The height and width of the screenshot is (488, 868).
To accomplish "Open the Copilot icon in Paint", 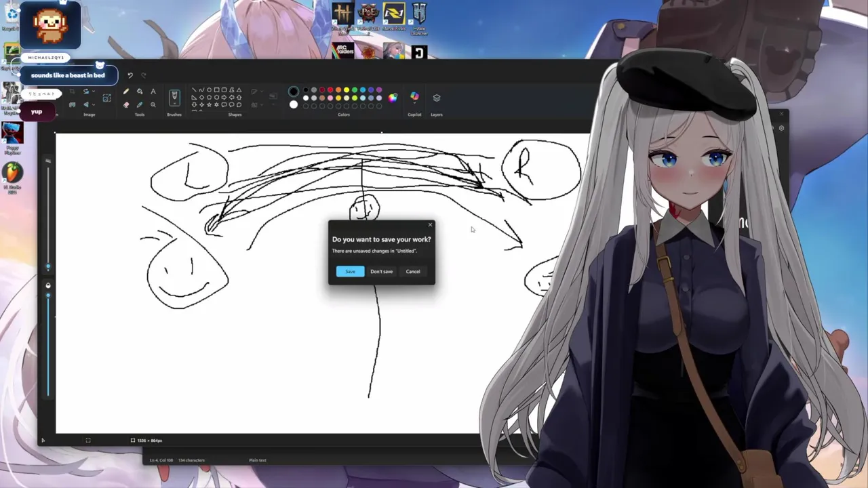I will coord(414,96).
